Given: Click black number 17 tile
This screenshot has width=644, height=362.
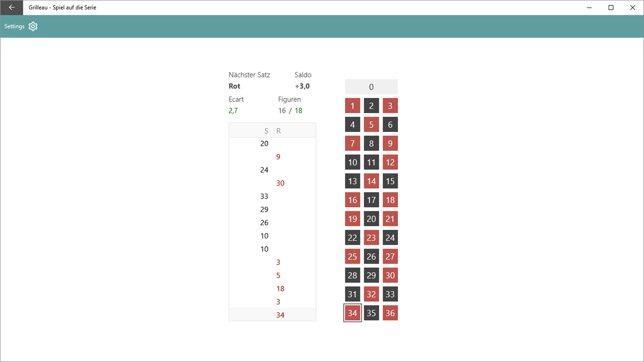Looking at the screenshot, I should (371, 200).
